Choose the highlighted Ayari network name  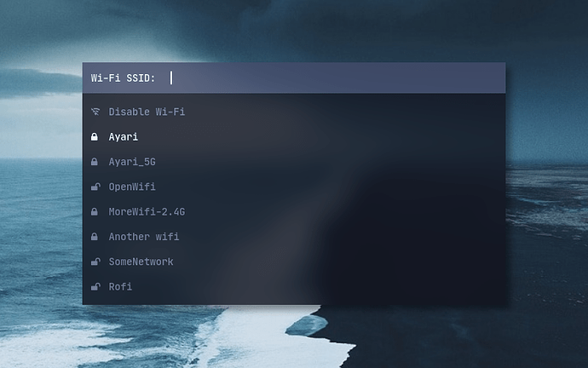124,136
